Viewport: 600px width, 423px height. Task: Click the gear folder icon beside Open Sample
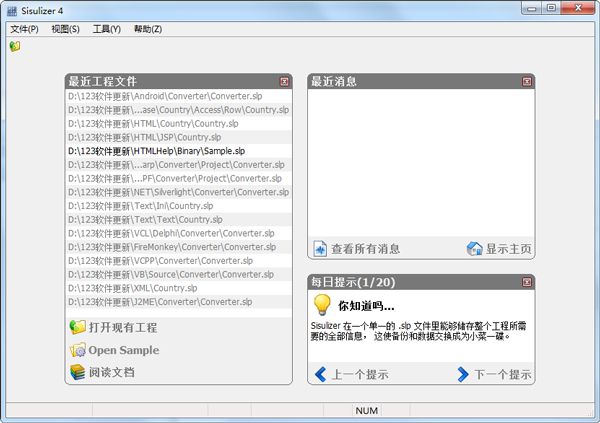click(x=78, y=350)
